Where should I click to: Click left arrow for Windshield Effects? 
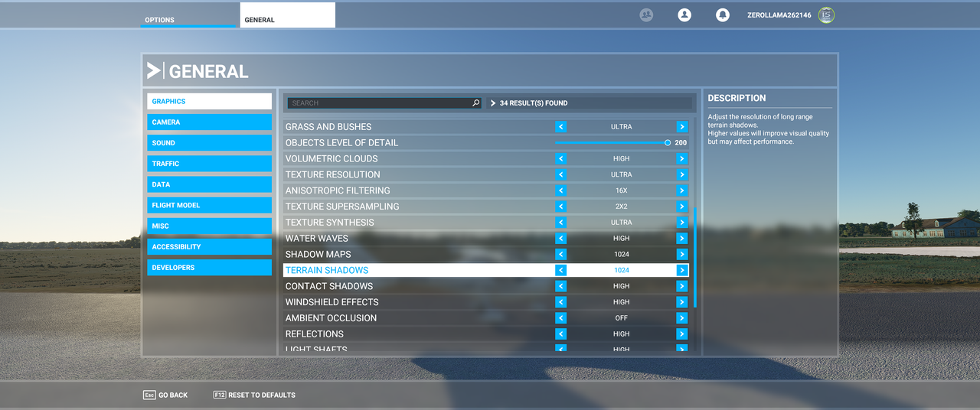click(x=560, y=302)
